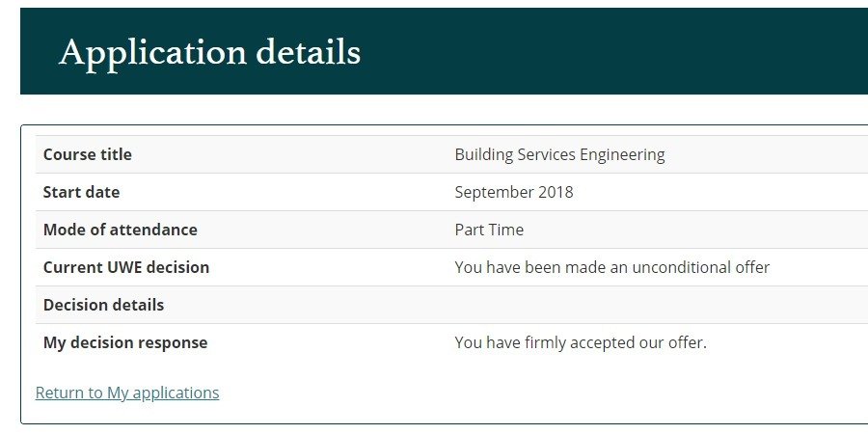Screen dimensions: 868x434
Task: Click the Application details page heading
Action: [209, 52]
